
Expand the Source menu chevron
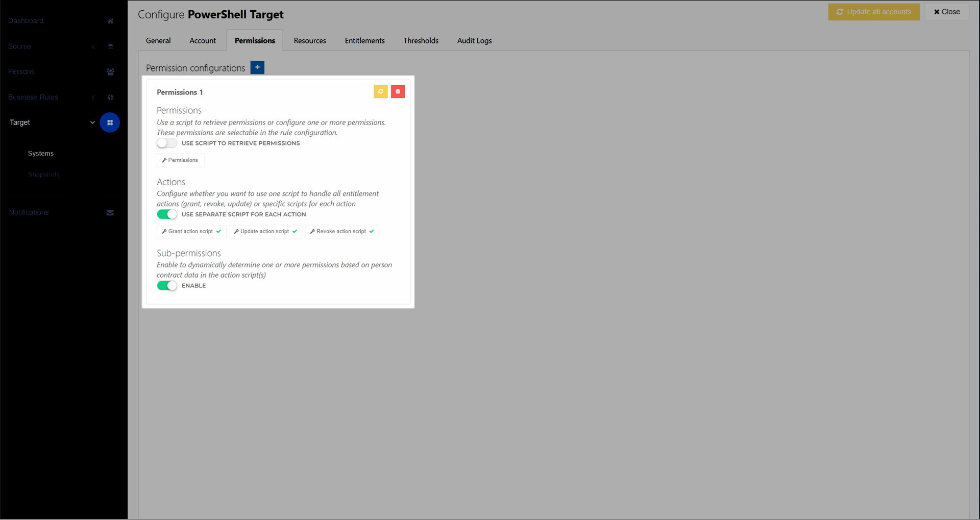point(93,46)
